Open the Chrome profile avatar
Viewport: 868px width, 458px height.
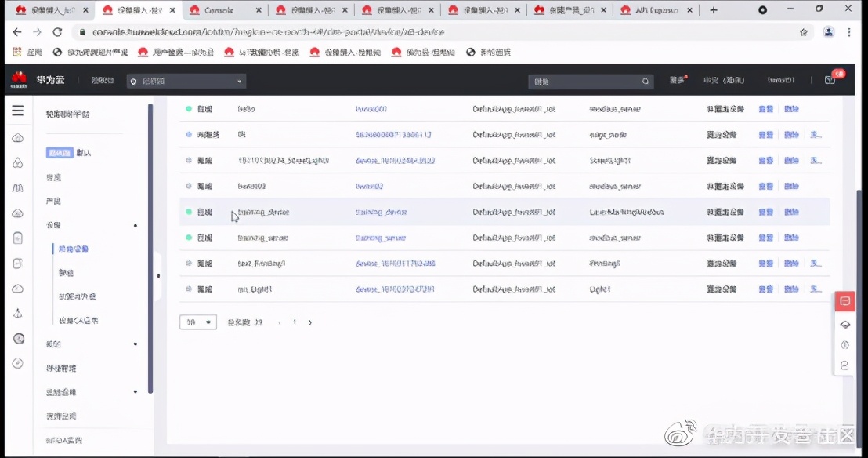829,32
